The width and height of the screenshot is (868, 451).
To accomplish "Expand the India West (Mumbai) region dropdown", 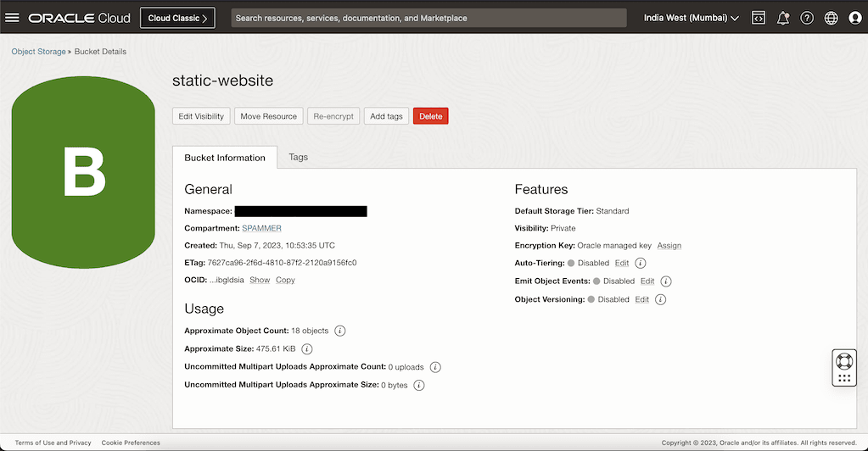I will 691,18.
